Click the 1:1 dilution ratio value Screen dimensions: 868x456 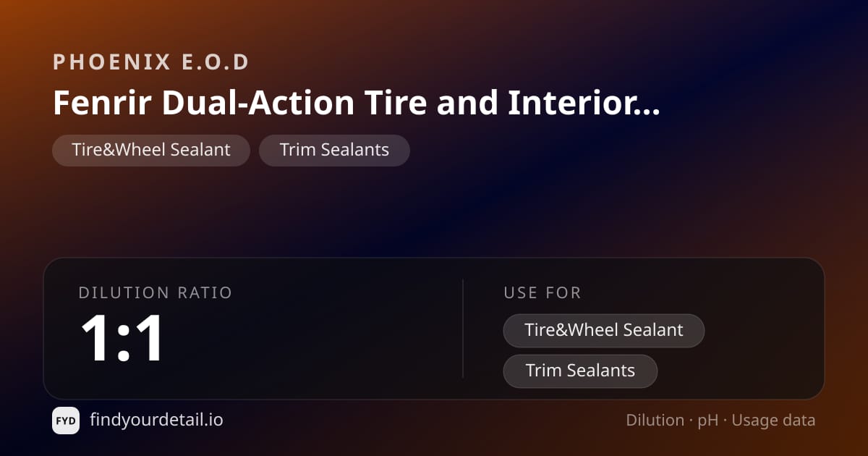[122, 338]
